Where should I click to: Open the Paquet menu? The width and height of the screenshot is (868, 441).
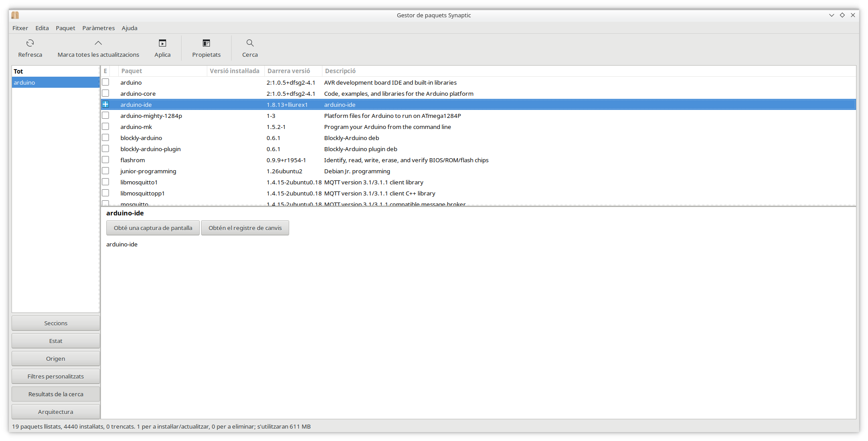click(66, 28)
